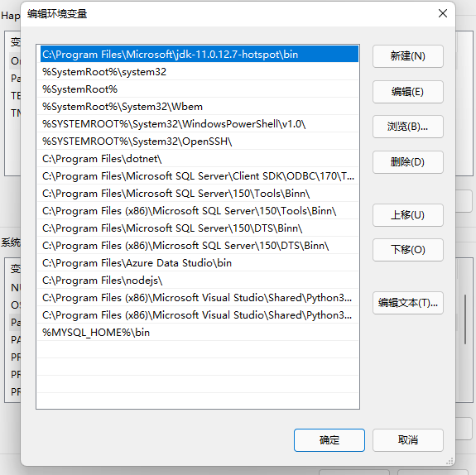Select the Client SDK\ODBC\170 path entry

click(x=198, y=176)
